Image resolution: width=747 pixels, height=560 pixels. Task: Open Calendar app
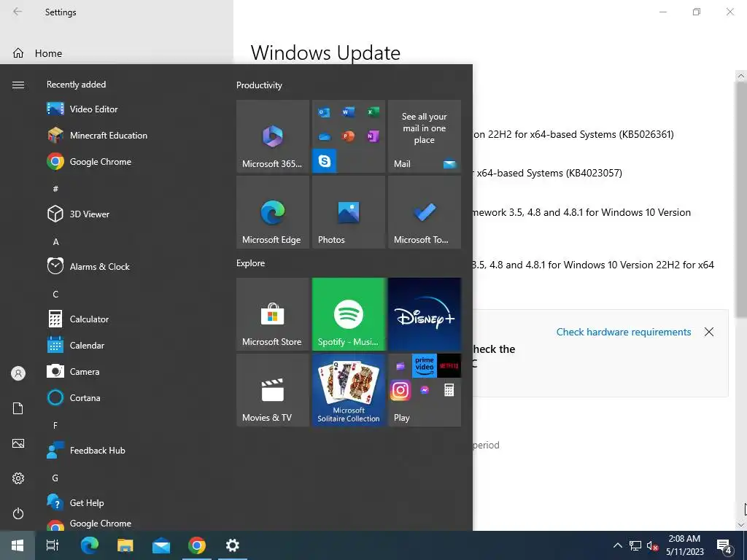click(x=75, y=345)
